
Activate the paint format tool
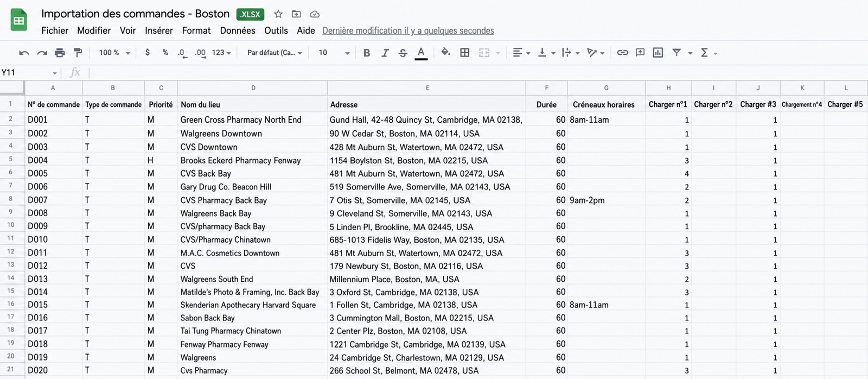[x=78, y=53]
